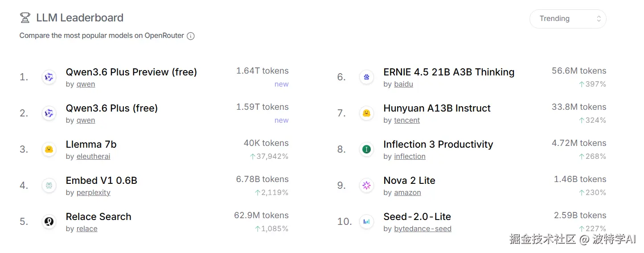Click the Hunyuan A13B Instruct icon

(366, 113)
